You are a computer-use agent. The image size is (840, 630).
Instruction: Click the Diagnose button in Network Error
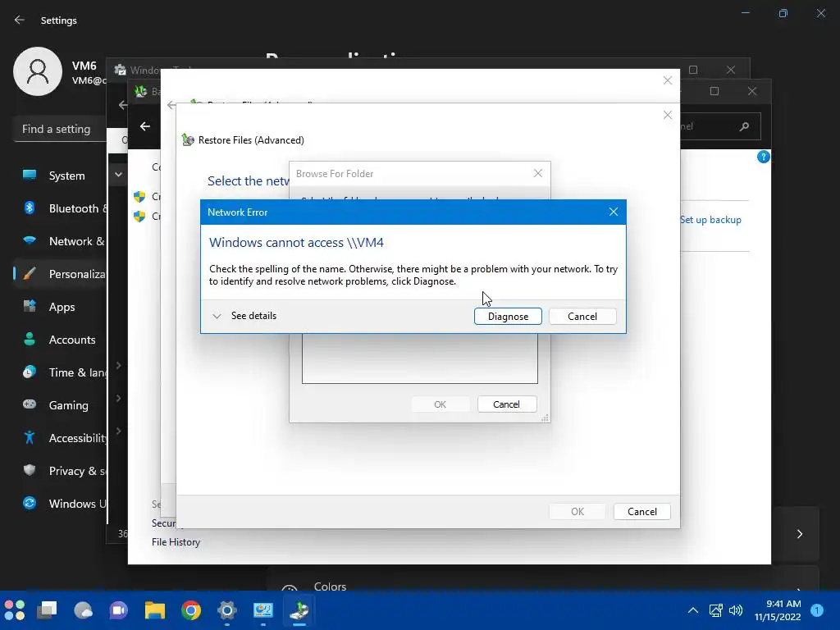tap(508, 316)
